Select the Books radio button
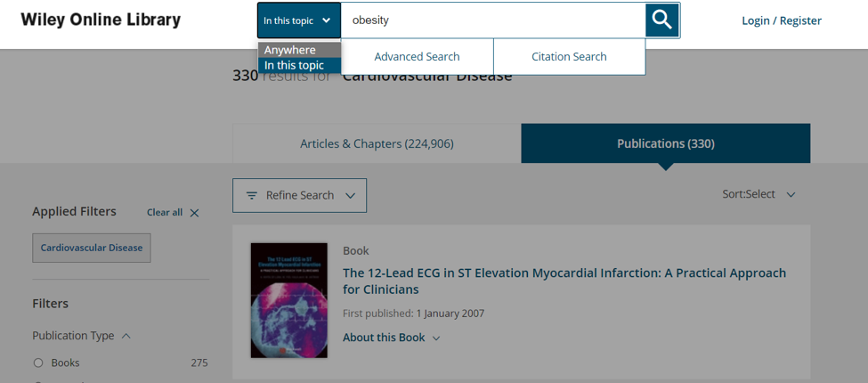This screenshot has width=868, height=383. pyautogui.click(x=38, y=363)
